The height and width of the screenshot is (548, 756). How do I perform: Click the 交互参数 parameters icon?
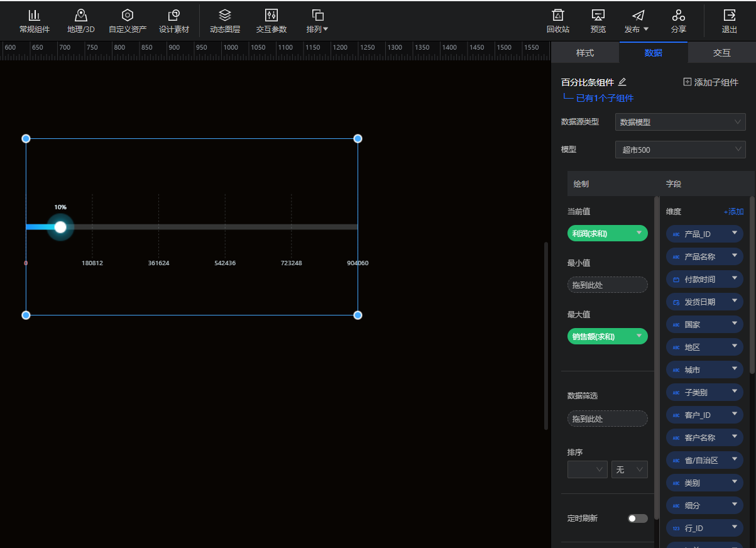[x=271, y=15]
